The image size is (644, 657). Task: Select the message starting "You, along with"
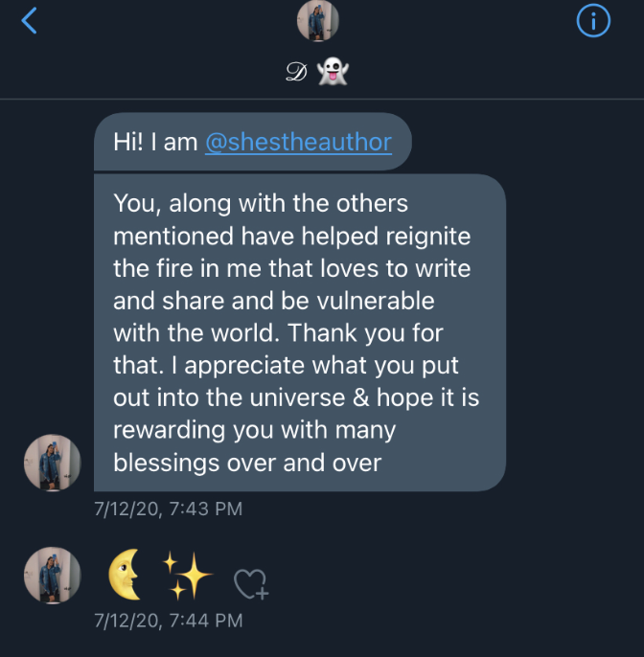point(299,332)
